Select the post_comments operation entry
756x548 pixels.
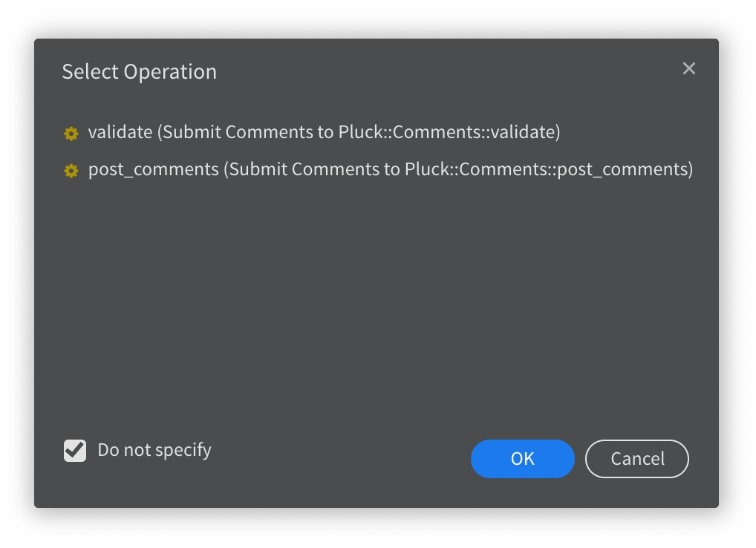[390, 170]
